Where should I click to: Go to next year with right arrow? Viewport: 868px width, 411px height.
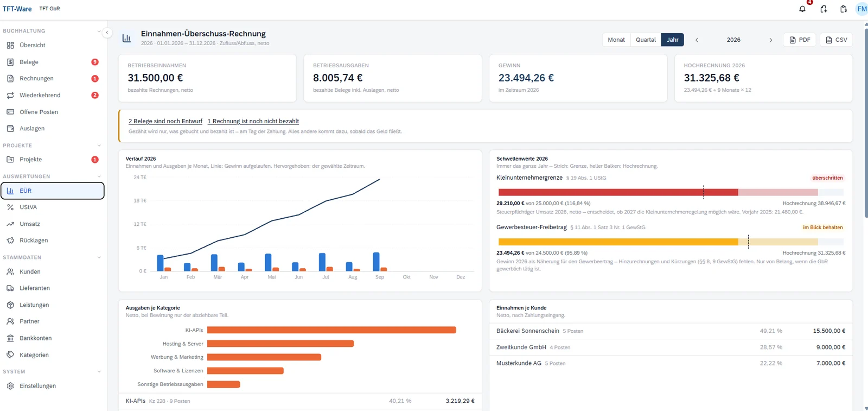click(x=770, y=40)
